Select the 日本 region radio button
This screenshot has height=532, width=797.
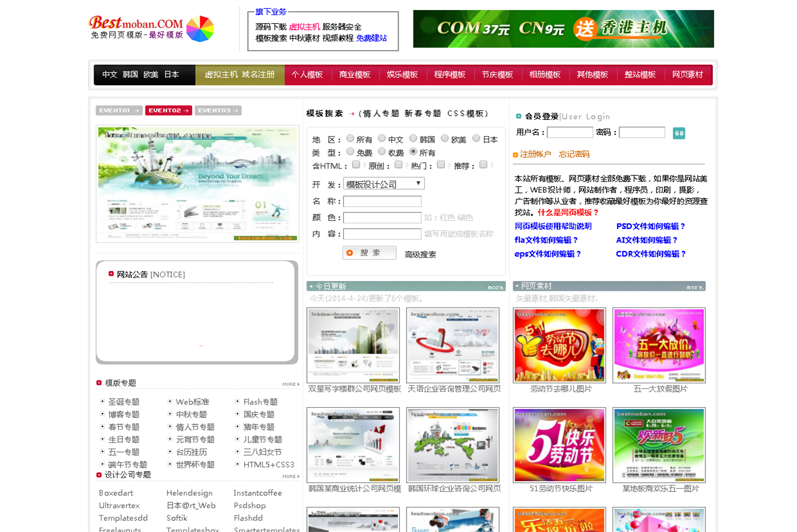476,139
